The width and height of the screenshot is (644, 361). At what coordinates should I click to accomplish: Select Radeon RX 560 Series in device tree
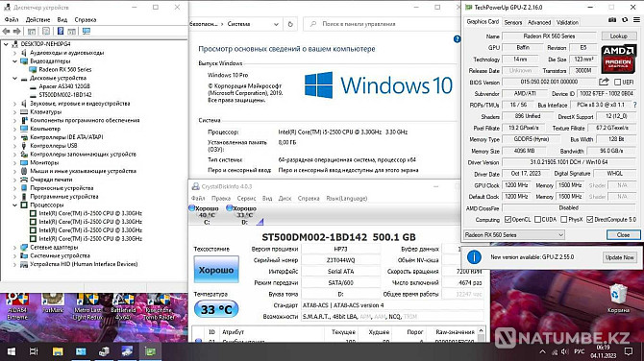(65, 69)
